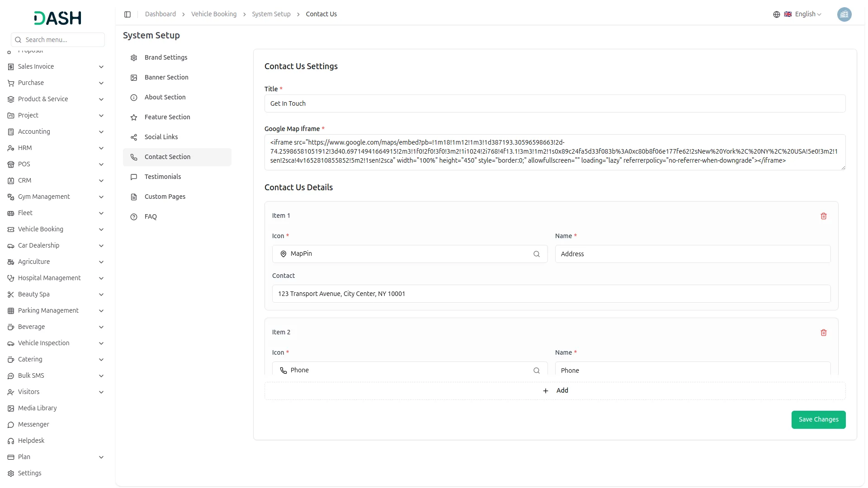Open user avatar in top right

point(844,14)
